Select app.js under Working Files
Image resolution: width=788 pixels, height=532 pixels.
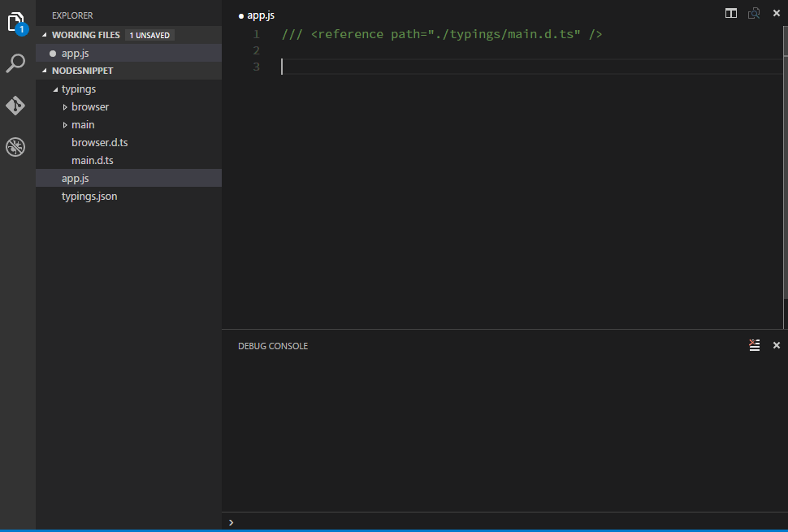pyautogui.click(x=75, y=53)
